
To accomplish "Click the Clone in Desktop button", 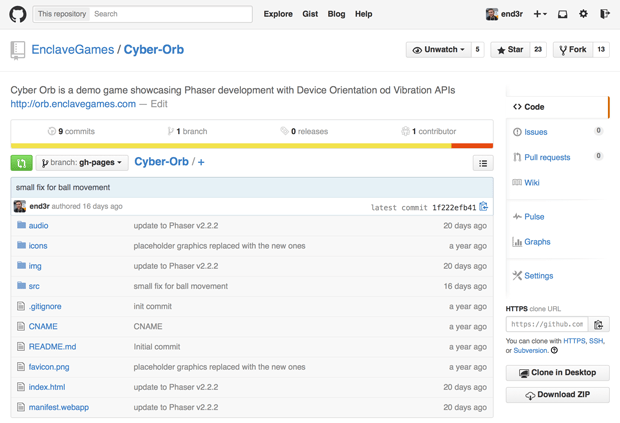I will 557,373.
